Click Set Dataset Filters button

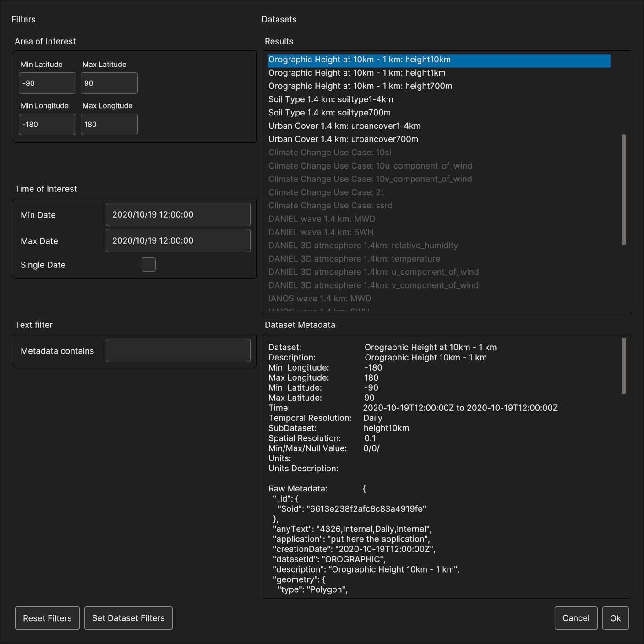(128, 618)
